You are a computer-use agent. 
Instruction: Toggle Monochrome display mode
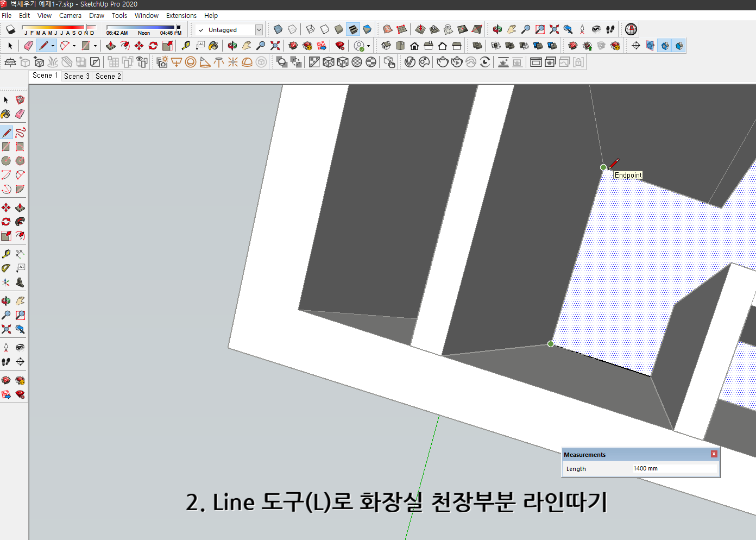tap(367, 29)
